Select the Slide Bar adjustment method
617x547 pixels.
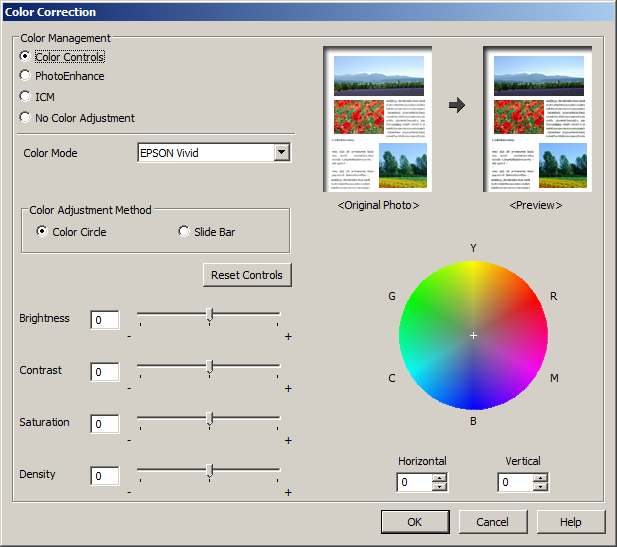(x=184, y=232)
